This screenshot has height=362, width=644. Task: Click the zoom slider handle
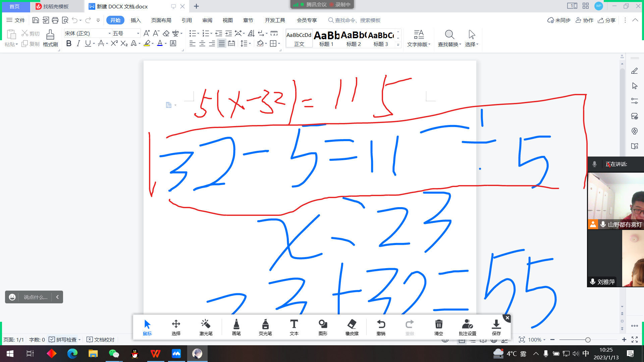(x=588, y=340)
